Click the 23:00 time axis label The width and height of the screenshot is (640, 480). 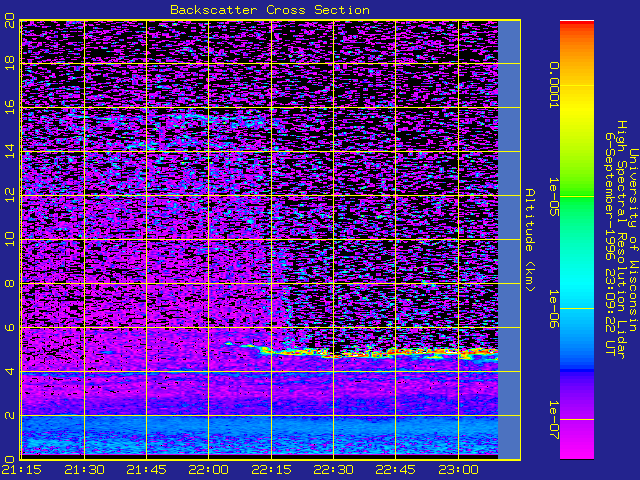click(458, 470)
